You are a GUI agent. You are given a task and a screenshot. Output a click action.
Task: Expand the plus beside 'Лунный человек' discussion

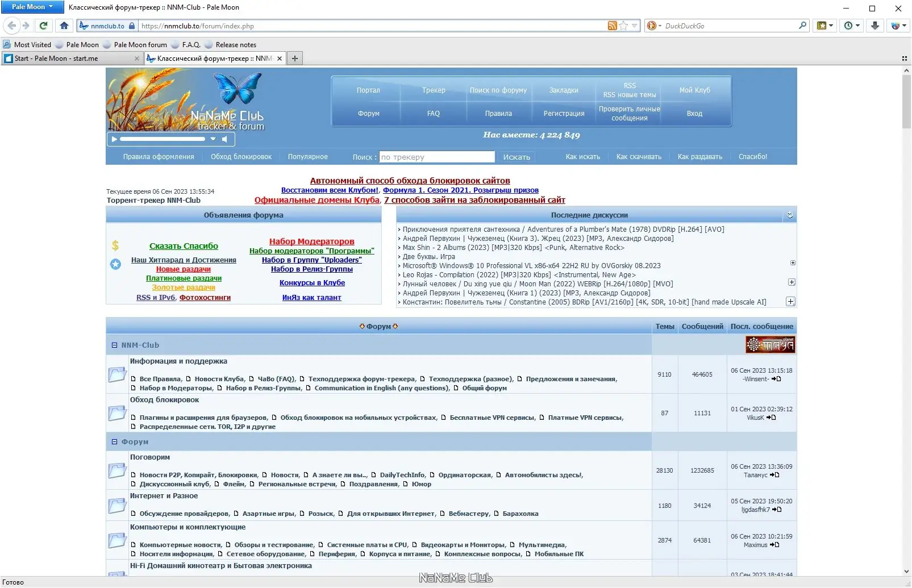tap(792, 282)
